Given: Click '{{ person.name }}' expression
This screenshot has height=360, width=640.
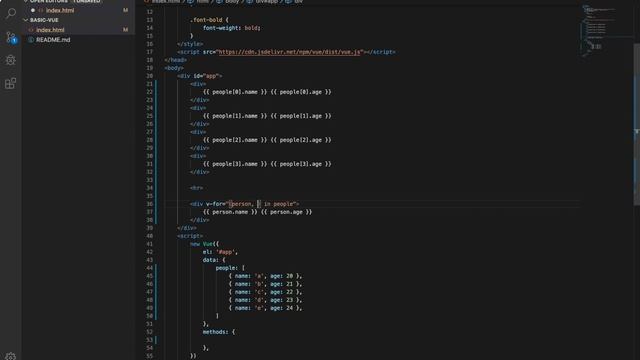Looking at the screenshot, I should pyautogui.click(x=230, y=212).
